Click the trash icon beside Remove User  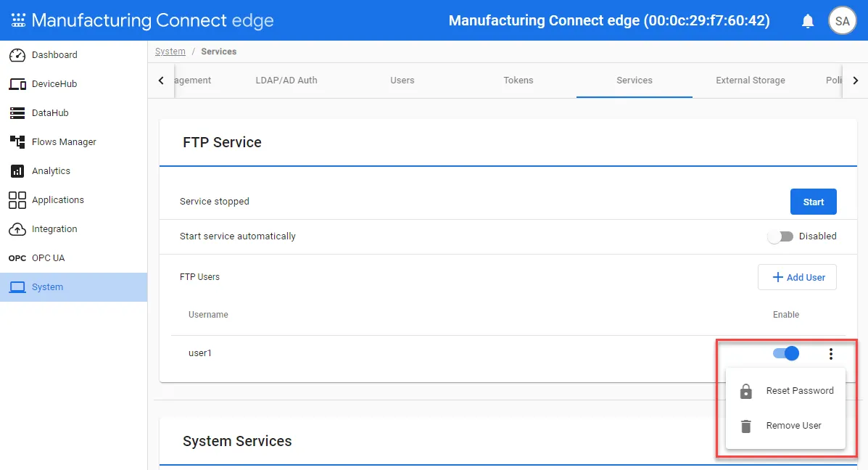pos(745,426)
